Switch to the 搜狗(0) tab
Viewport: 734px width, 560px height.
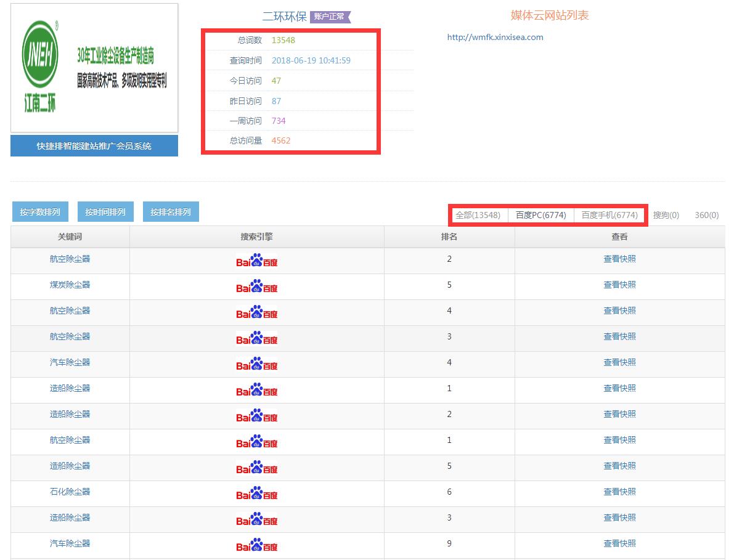(x=666, y=215)
